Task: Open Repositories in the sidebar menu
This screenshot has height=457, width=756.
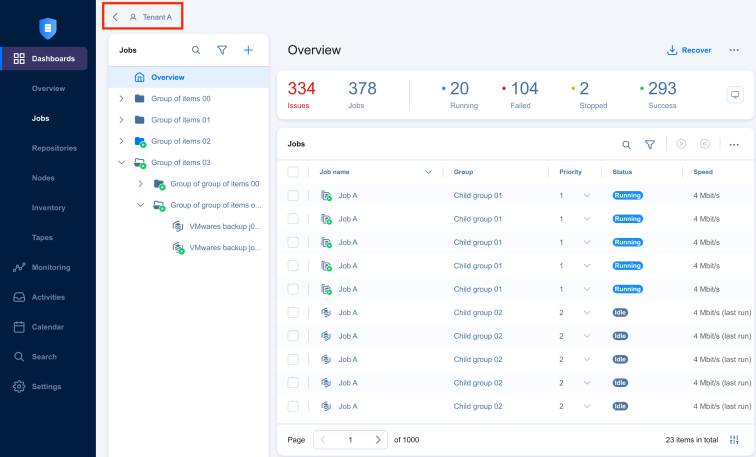Action: point(54,148)
